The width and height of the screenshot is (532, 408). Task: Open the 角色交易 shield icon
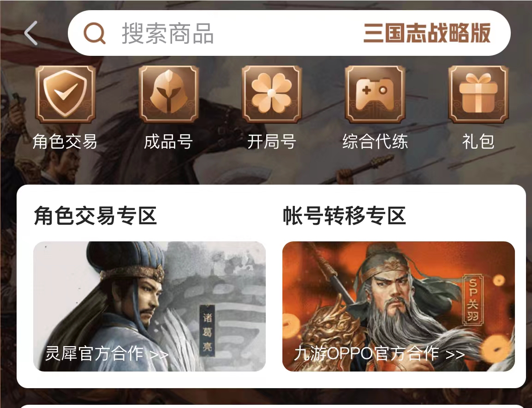66,94
